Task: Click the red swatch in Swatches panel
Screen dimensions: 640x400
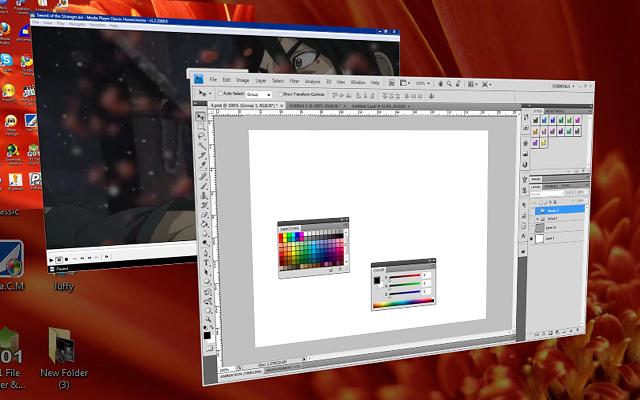Action: point(281,236)
